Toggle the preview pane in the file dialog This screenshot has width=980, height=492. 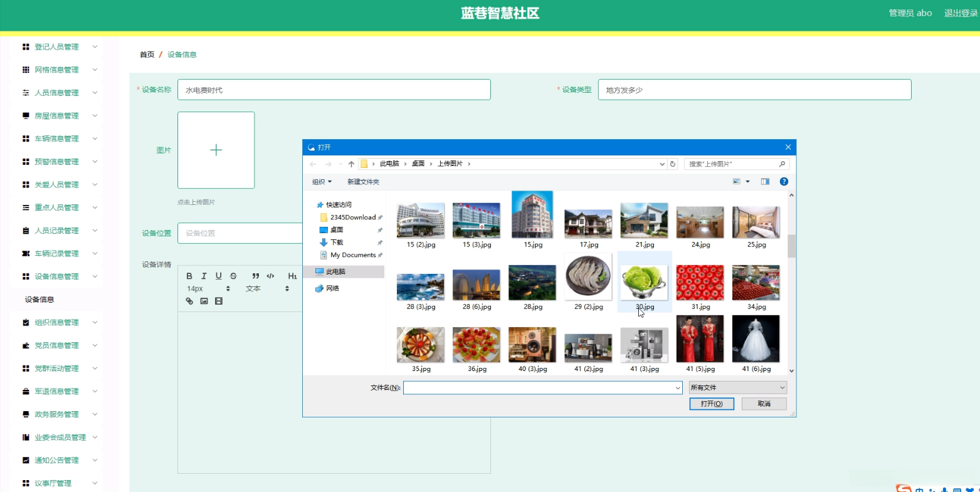click(765, 182)
